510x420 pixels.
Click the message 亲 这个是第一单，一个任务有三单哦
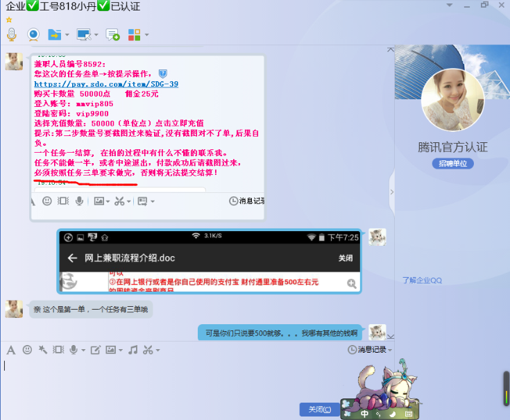(91, 309)
